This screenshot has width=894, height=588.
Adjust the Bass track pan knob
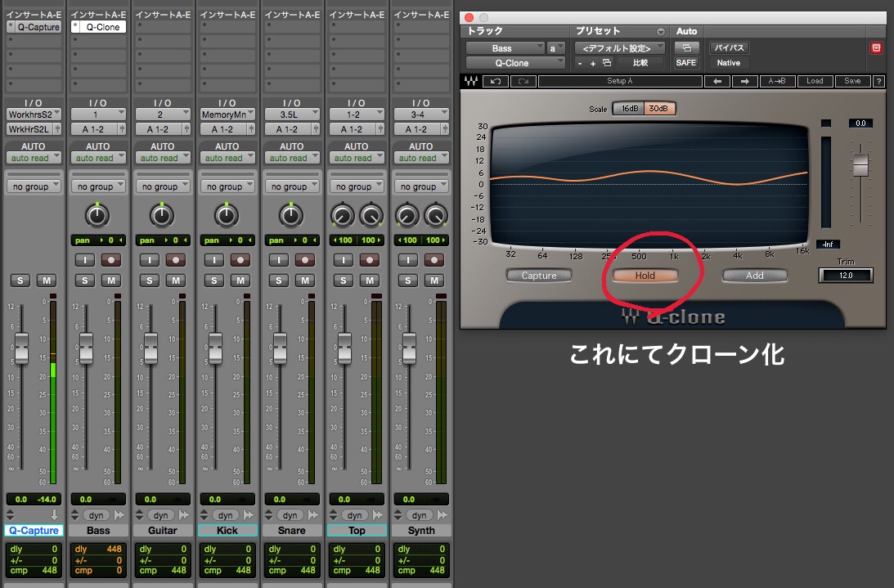pos(97,216)
